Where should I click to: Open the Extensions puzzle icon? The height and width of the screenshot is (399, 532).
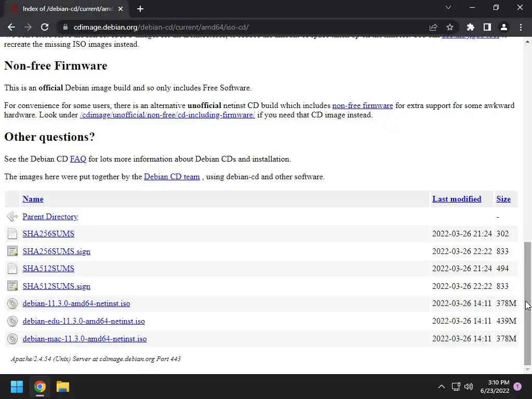471,27
